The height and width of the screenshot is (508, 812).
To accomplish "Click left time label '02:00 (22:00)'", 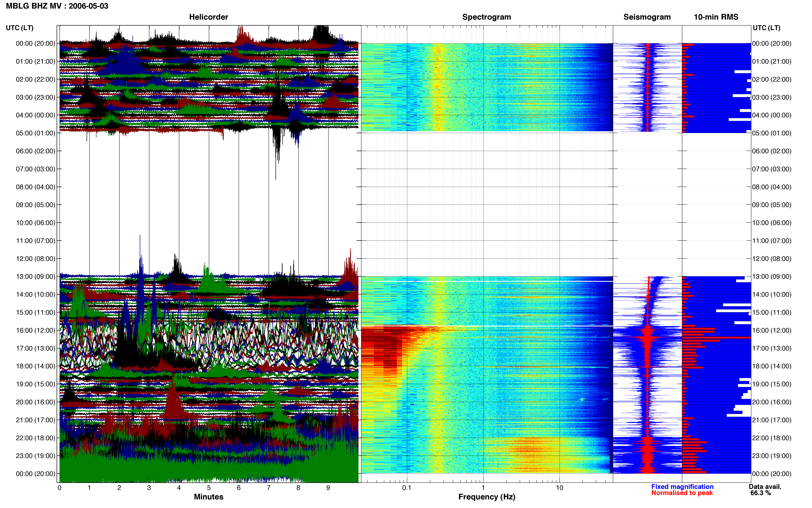I will pyautogui.click(x=36, y=79).
